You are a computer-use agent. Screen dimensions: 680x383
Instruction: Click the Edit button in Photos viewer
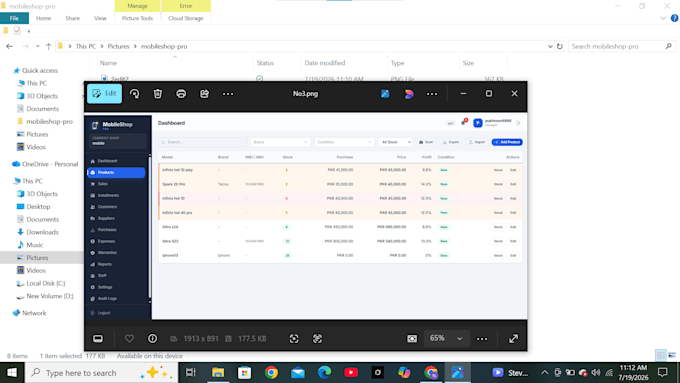(105, 94)
